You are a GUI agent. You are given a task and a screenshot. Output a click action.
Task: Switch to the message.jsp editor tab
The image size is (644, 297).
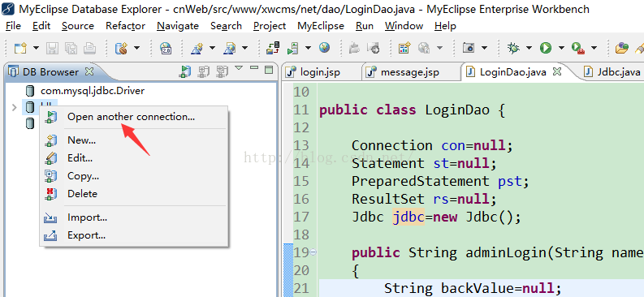(410, 72)
